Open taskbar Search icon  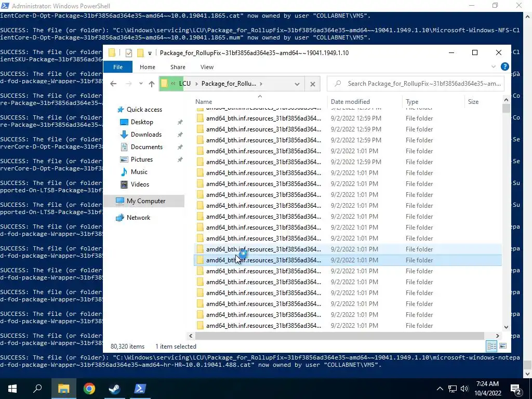[37, 389]
